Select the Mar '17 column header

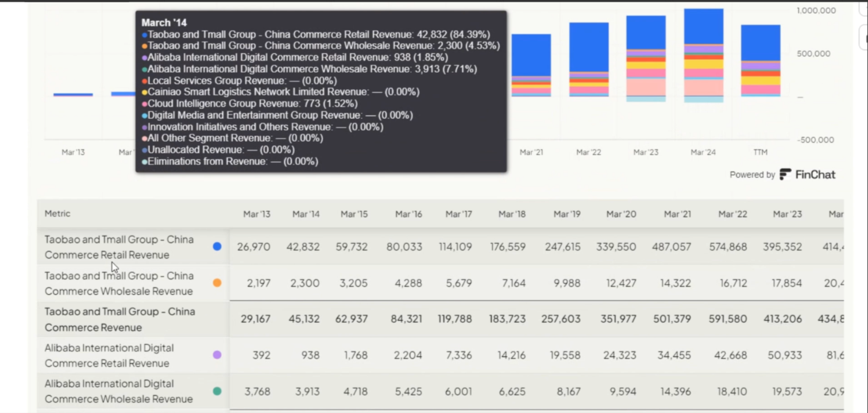458,214
